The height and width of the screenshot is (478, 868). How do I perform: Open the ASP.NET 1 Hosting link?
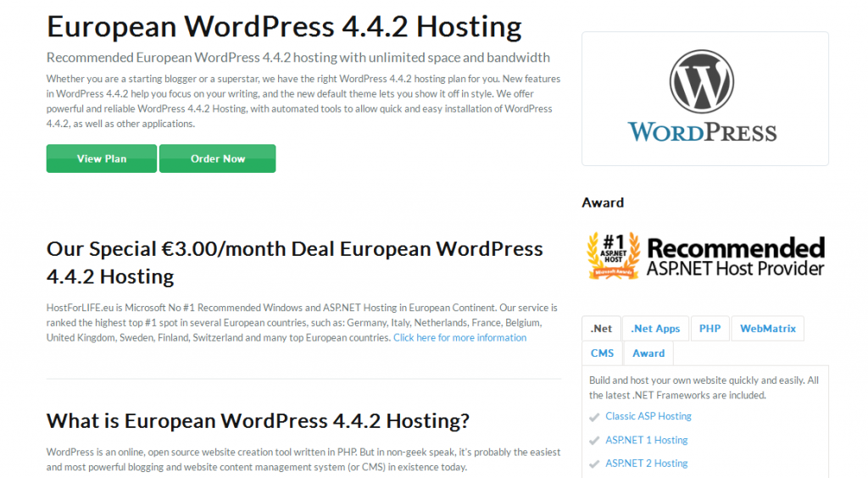point(647,440)
